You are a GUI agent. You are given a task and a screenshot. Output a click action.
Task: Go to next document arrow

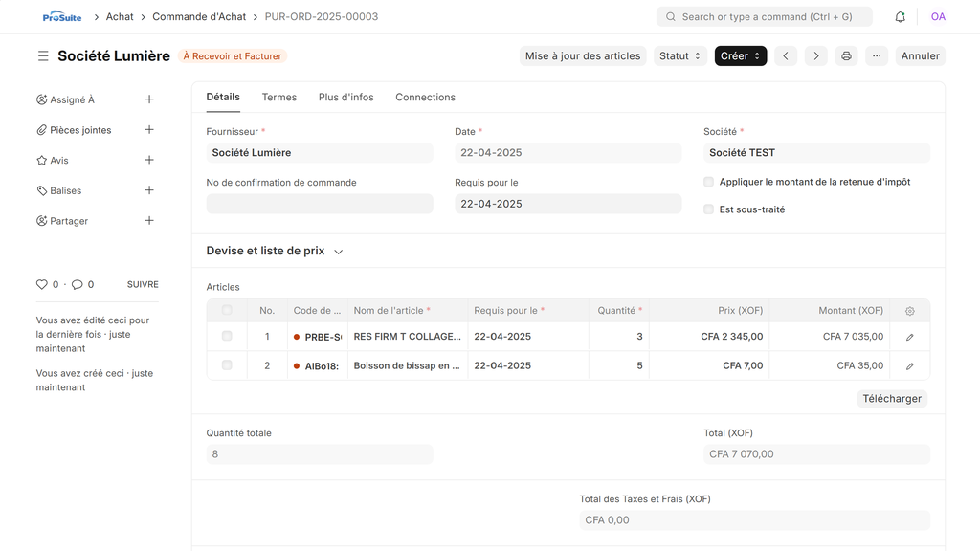[x=815, y=55]
